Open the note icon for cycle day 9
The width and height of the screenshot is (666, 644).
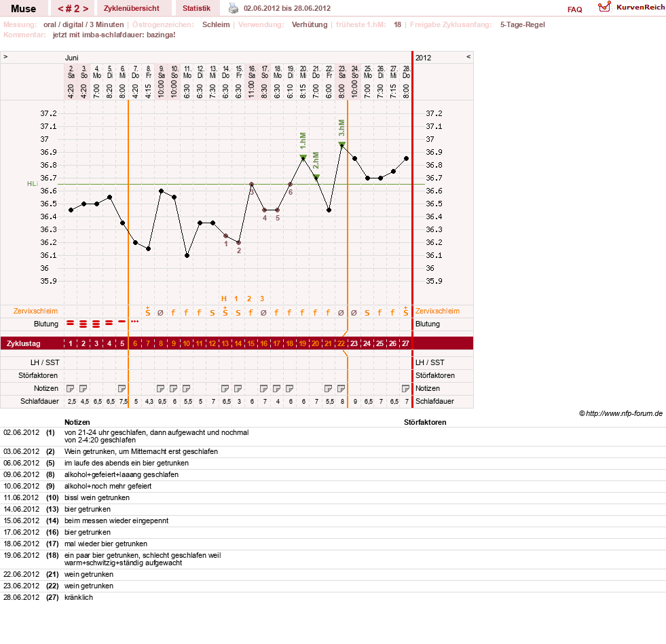coord(173,388)
